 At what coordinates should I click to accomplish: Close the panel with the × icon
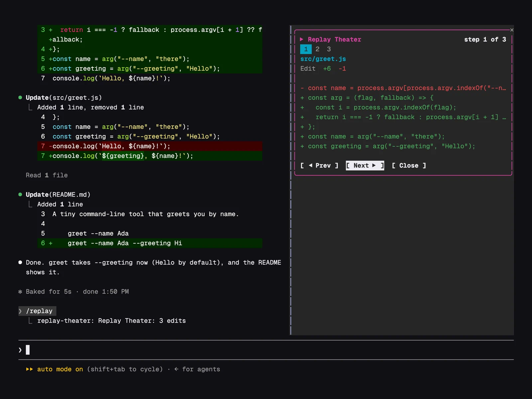pos(512,30)
